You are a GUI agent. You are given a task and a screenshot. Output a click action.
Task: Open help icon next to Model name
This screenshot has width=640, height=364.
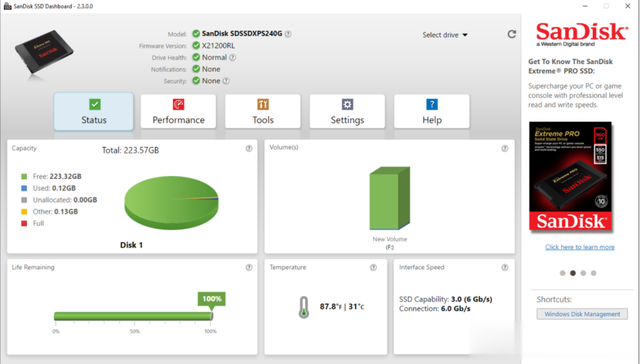[x=288, y=34]
